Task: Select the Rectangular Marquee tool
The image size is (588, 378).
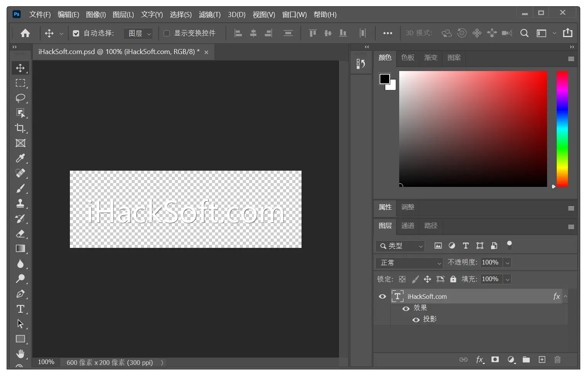Action: [x=20, y=83]
